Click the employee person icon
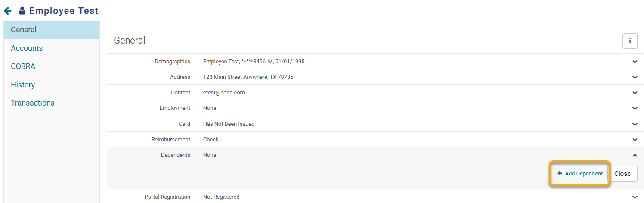 coord(22,11)
